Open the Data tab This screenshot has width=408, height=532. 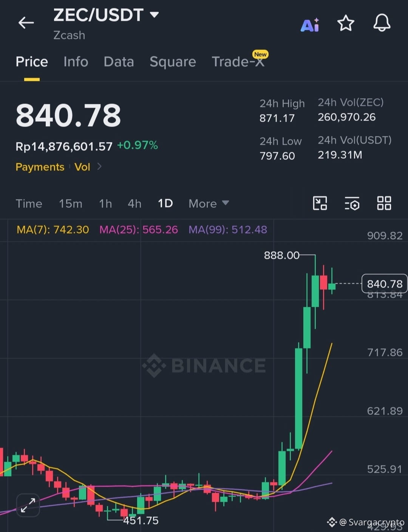119,62
